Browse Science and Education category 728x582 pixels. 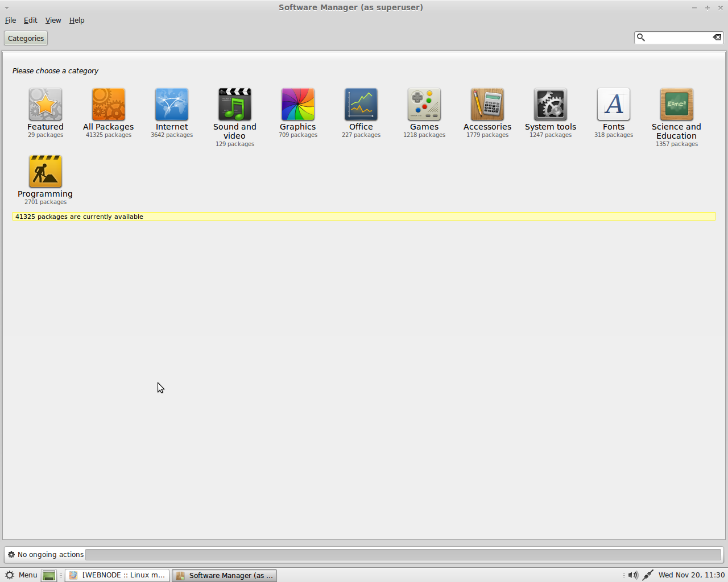point(676,105)
